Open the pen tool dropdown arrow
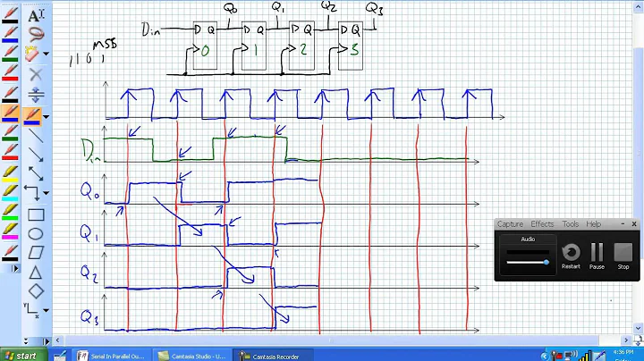 coord(46,117)
